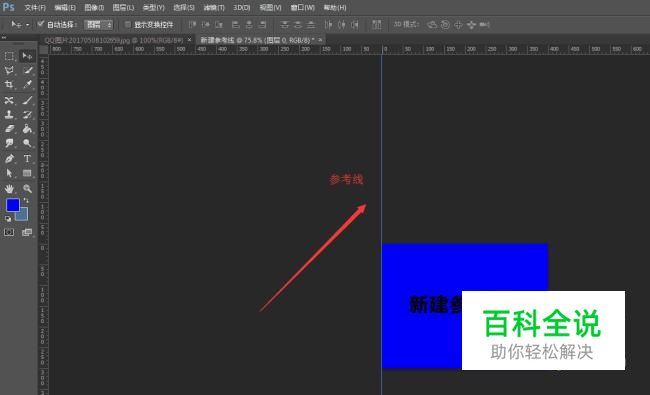Open the 帮助(H) menu
Screen dimensions: 650x395
click(x=335, y=7)
